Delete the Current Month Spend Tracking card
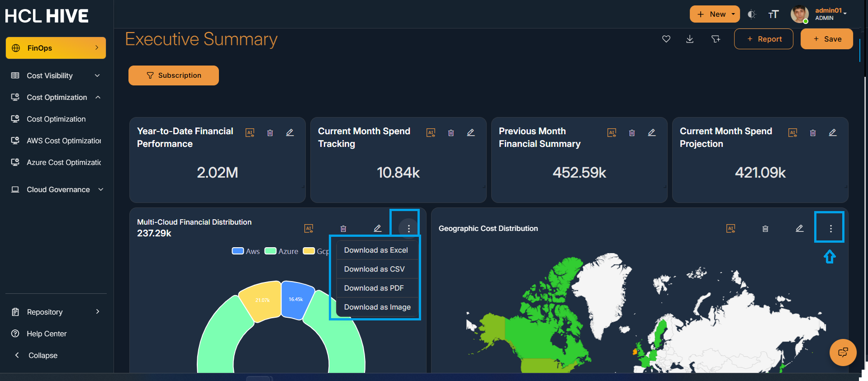Image resolution: width=868 pixels, height=381 pixels. point(451,133)
